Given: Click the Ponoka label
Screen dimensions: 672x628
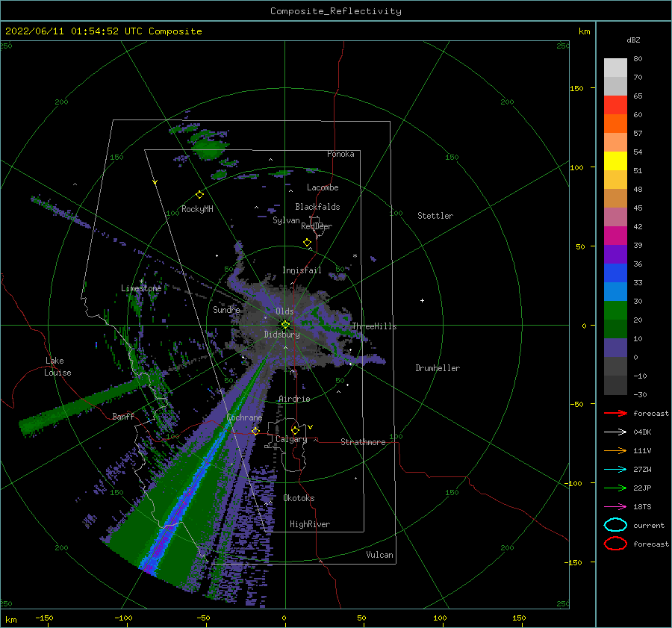Looking at the screenshot, I should click(x=340, y=154).
